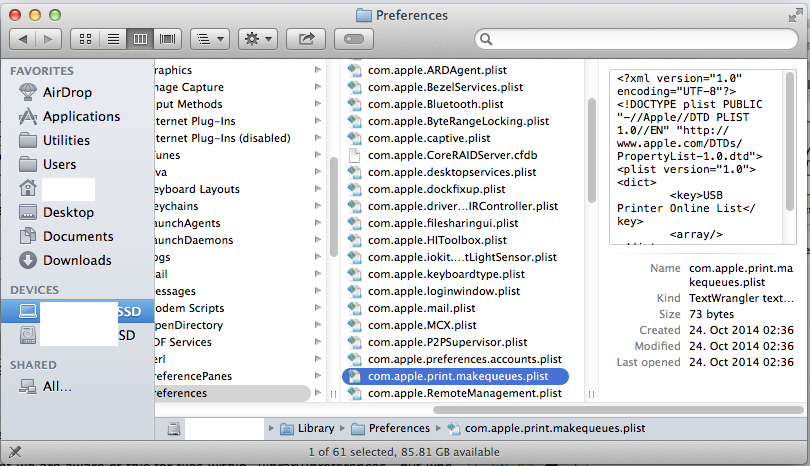Click the horizontal scrollbar above the path bar
Image resolution: width=810 pixels, height=466 pixels.
[619, 410]
